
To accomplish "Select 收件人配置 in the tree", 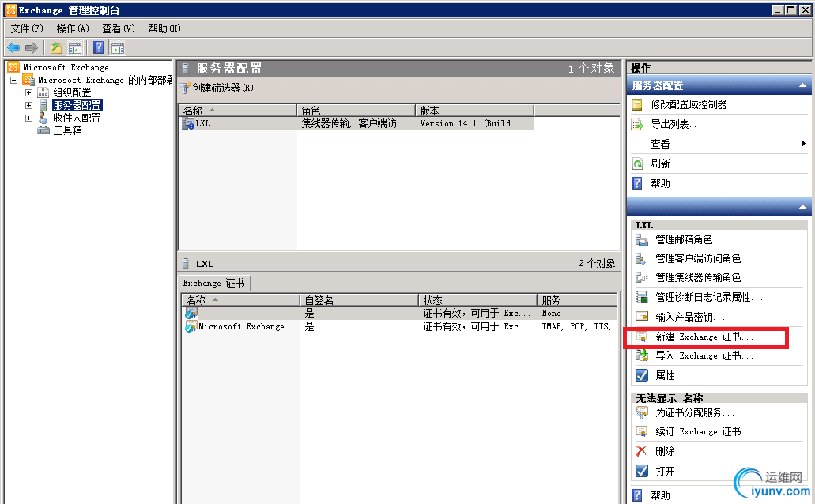I will pyautogui.click(x=77, y=118).
